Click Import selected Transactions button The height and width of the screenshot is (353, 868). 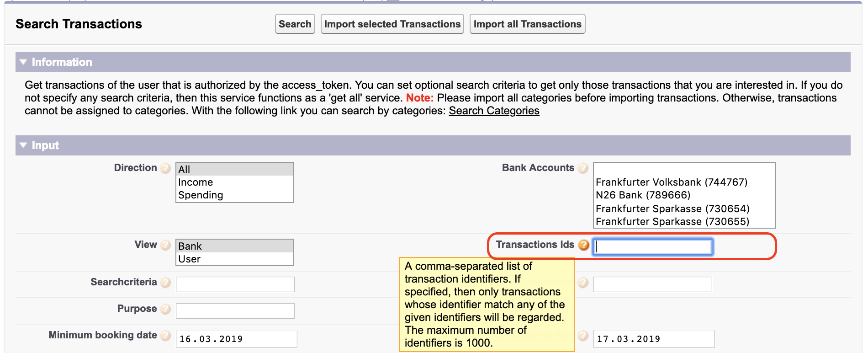click(392, 24)
